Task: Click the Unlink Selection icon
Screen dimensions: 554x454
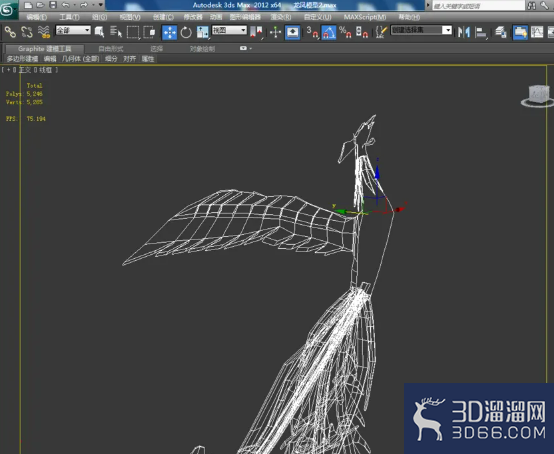Action: (27, 32)
